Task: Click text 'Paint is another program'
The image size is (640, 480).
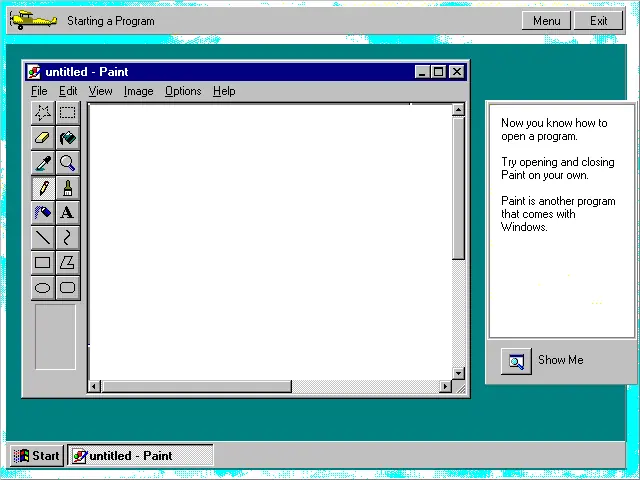Action: click(558, 201)
